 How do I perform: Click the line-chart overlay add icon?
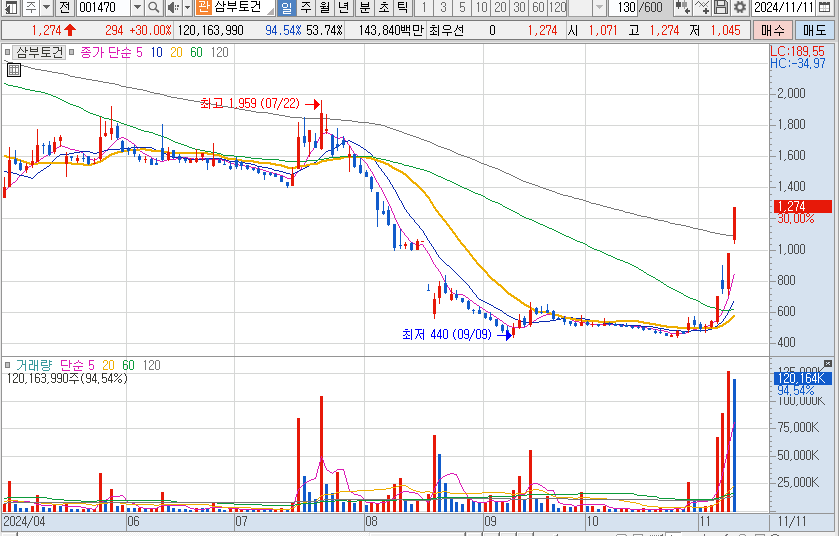[702, 7]
